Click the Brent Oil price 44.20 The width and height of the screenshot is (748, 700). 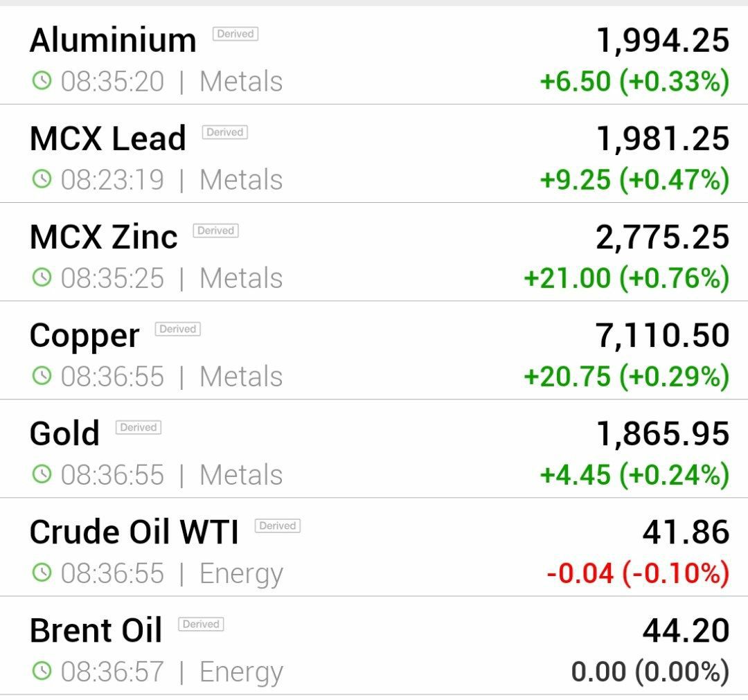[686, 630]
